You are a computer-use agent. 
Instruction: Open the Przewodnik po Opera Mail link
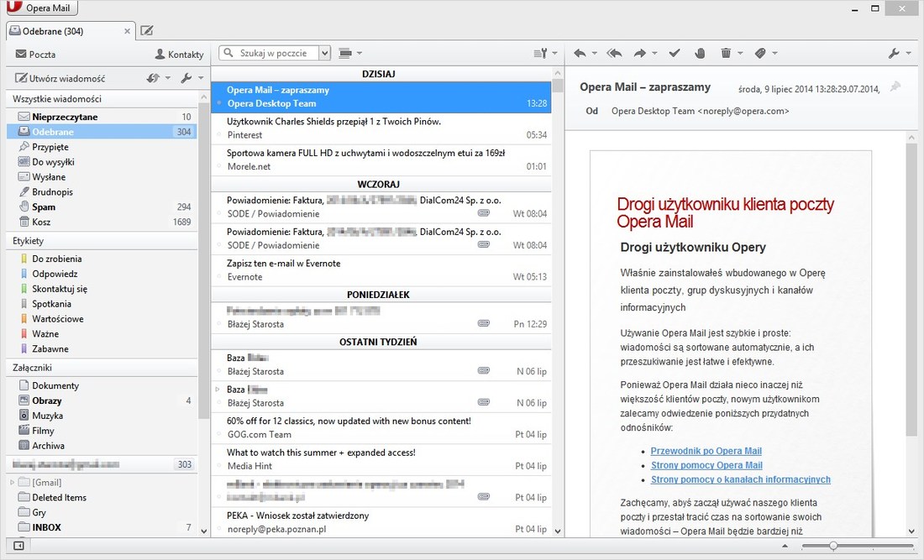point(706,451)
